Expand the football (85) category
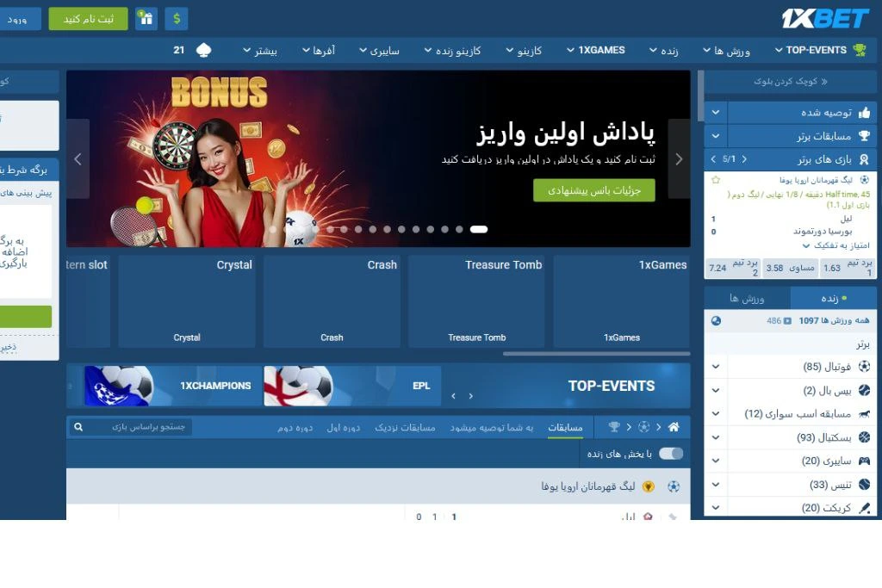882x588 pixels. pyautogui.click(x=716, y=367)
